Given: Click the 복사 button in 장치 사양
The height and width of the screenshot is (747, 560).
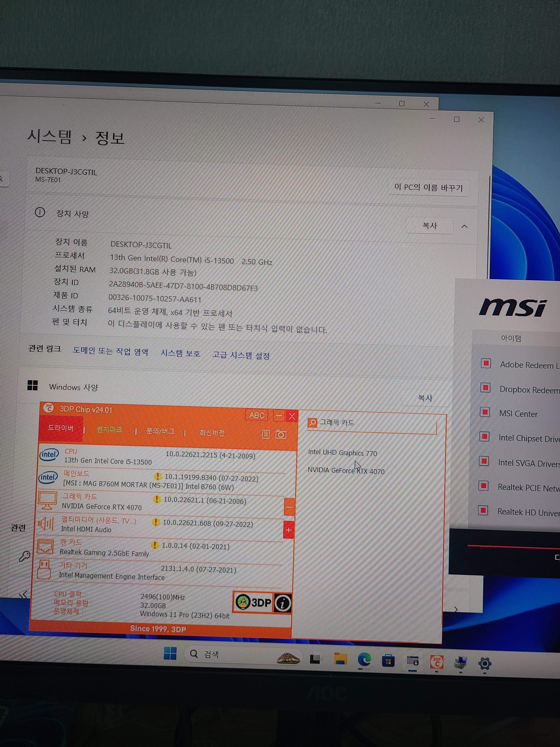Looking at the screenshot, I should pos(429,226).
